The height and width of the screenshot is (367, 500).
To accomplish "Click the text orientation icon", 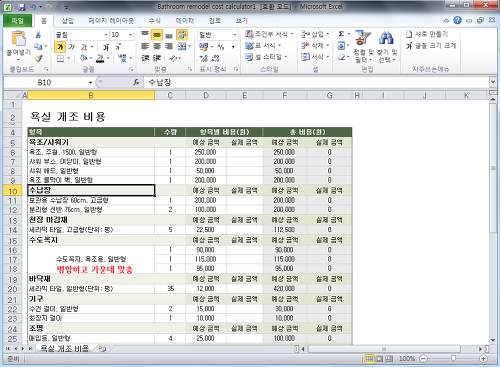I will click(173, 58).
